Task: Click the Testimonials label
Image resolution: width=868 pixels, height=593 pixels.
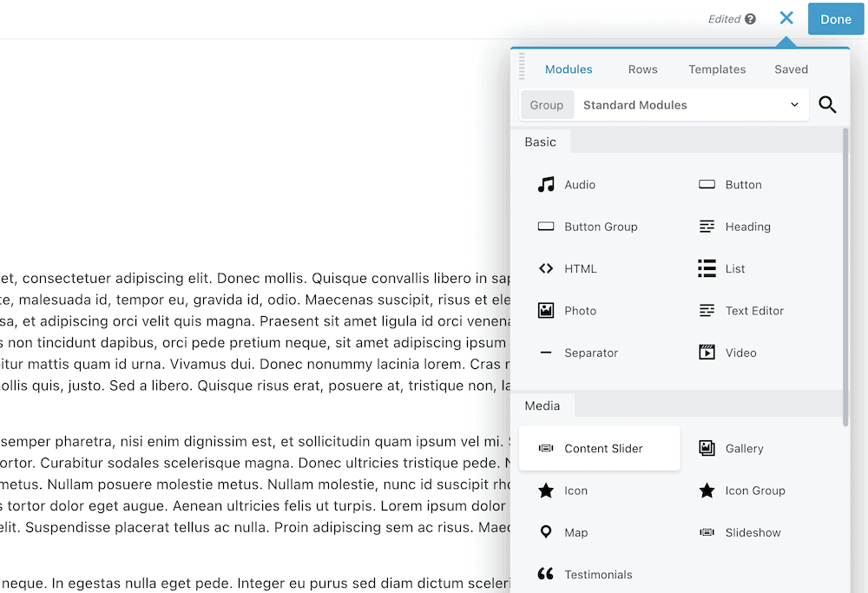Action: coord(598,576)
